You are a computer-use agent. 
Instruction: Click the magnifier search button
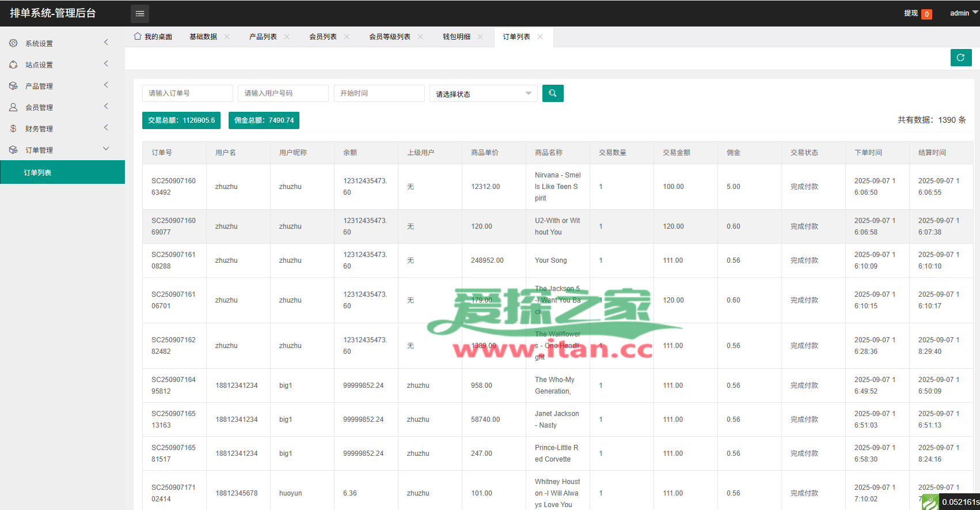point(553,93)
